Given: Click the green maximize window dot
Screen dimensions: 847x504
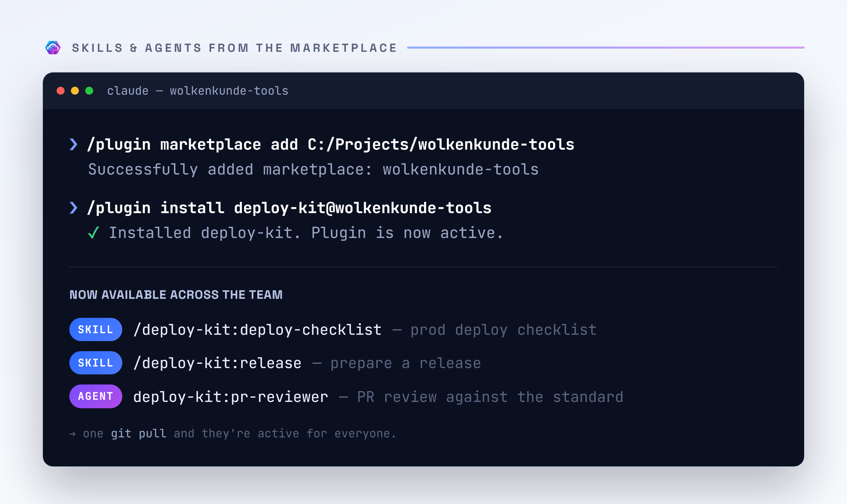Looking at the screenshot, I should [x=89, y=91].
